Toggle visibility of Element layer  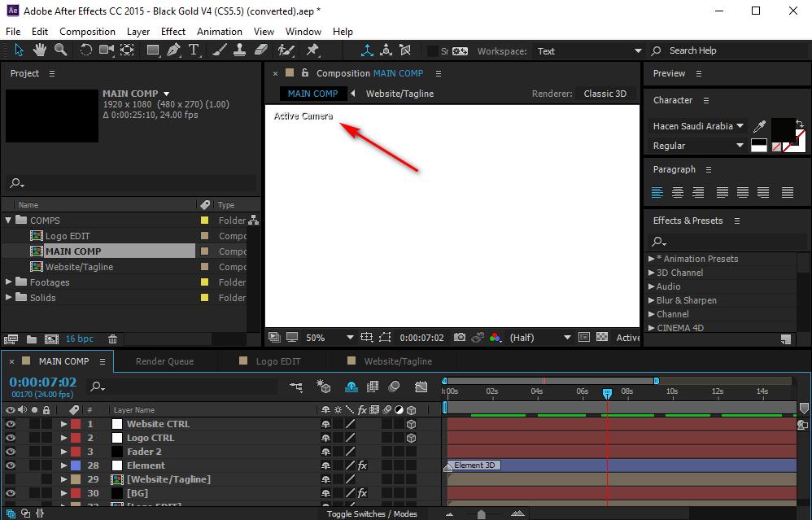click(11, 465)
